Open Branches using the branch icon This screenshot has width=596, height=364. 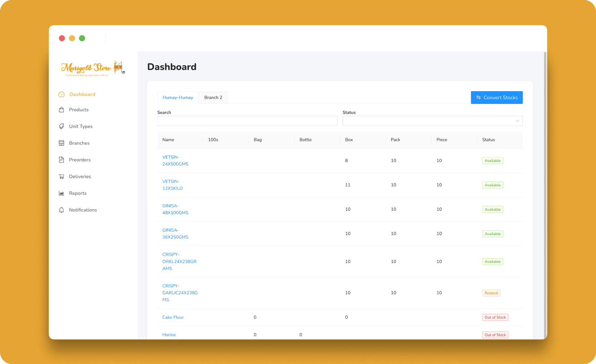pos(62,143)
